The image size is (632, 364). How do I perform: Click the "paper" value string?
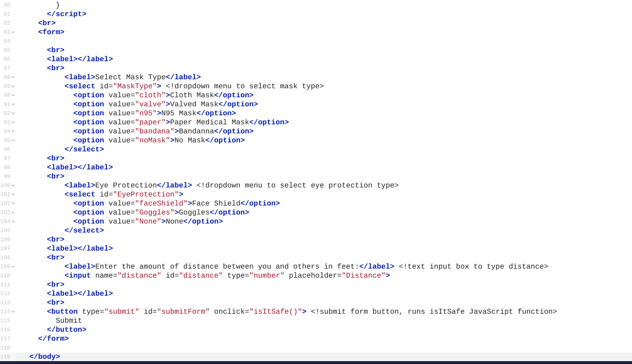point(150,122)
